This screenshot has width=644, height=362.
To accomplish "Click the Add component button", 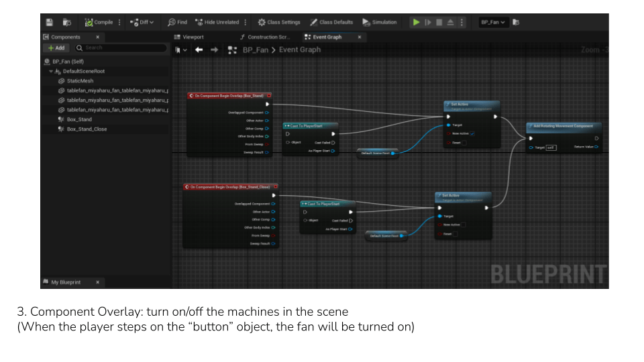I will click(x=56, y=48).
